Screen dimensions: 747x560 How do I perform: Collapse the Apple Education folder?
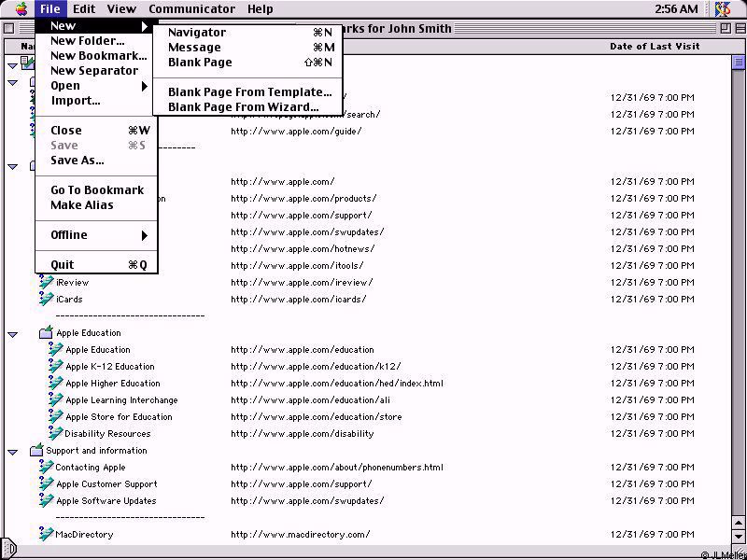coord(13,335)
